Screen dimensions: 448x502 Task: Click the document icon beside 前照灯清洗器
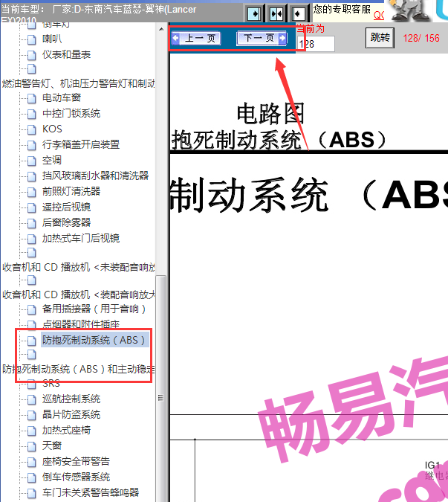32,192
